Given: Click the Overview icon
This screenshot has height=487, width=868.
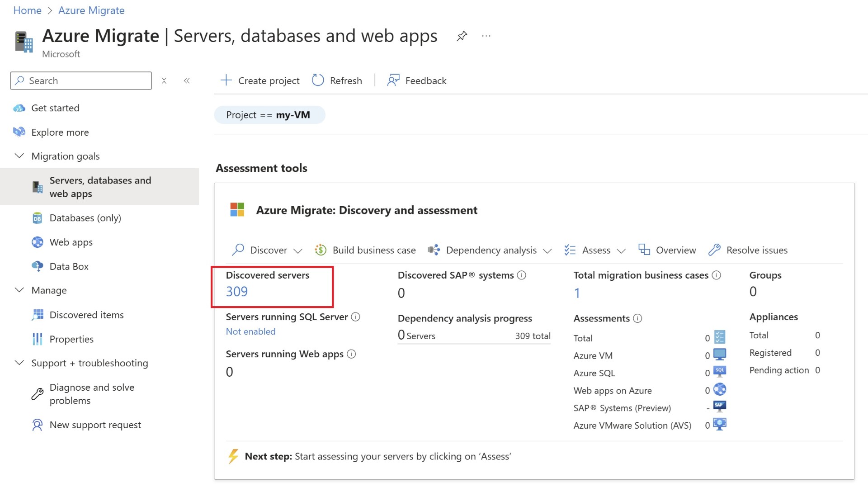Looking at the screenshot, I should pos(644,250).
